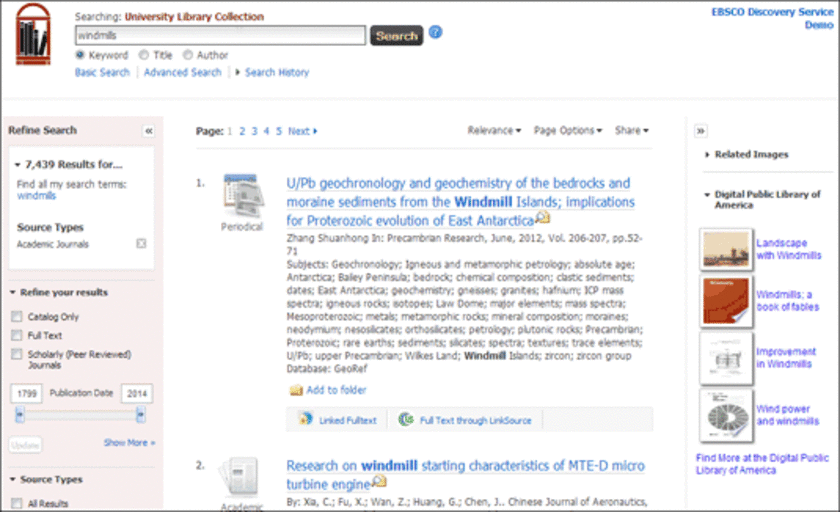840x512 pixels.
Task: Select the Keyword radio button
Action: 80,55
